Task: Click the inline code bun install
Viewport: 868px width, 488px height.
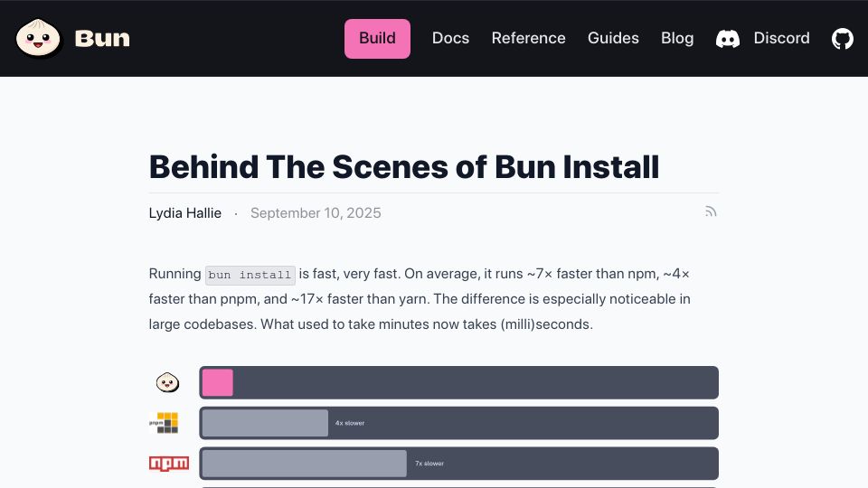Action: click(x=250, y=275)
